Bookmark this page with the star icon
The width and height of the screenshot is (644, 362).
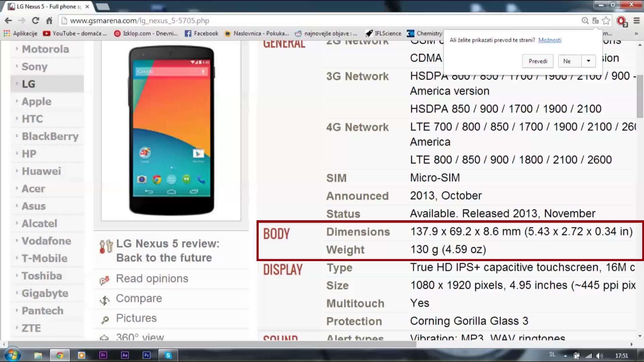point(606,21)
